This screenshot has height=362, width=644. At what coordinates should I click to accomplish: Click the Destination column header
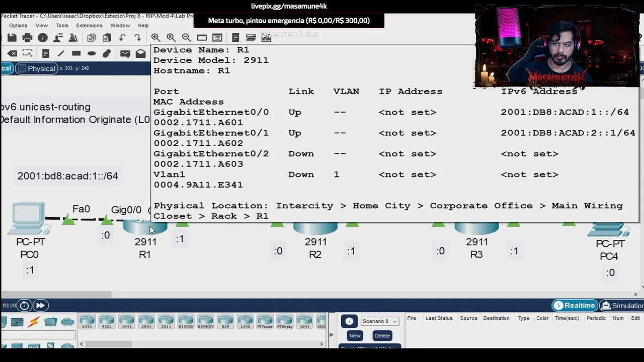tap(496, 318)
